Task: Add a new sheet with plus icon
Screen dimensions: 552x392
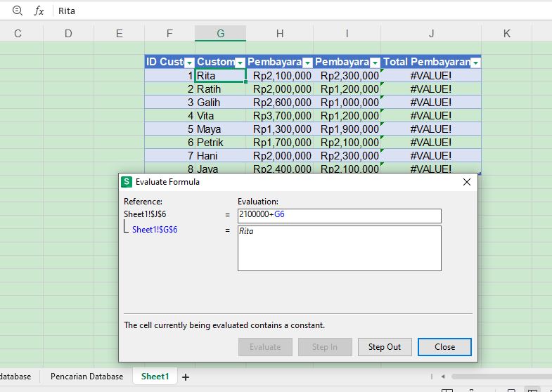Action: (186, 377)
